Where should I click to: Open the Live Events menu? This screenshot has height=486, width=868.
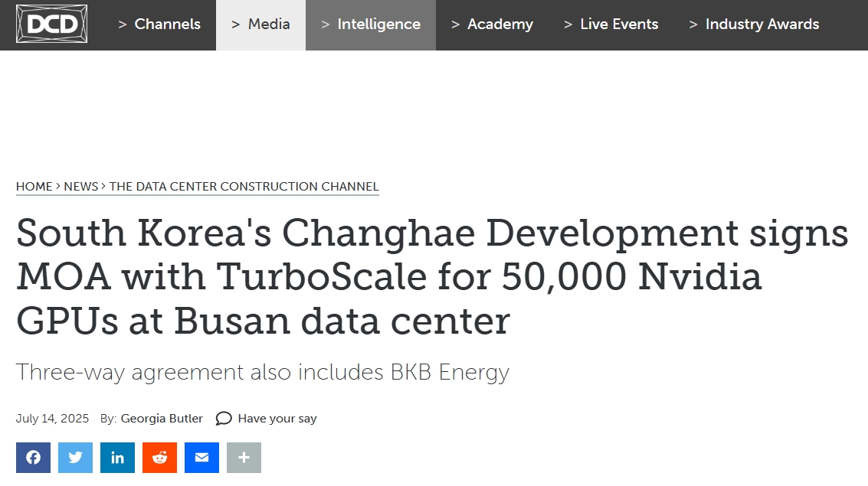(x=611, y=24)
